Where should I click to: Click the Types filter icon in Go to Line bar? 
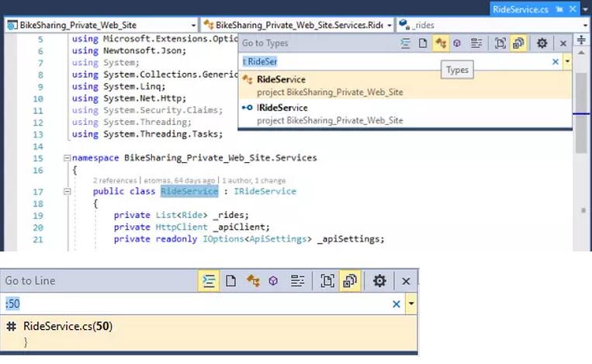253,281
